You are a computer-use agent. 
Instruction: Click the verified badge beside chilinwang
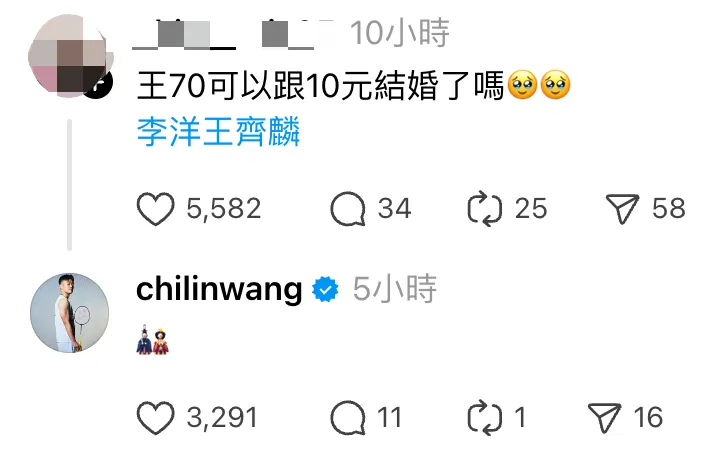pyautogui.click(x=325, y=290)
